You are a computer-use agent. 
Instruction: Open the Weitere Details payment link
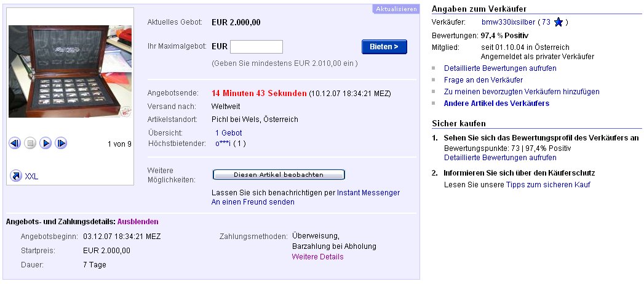click(317, 257)
